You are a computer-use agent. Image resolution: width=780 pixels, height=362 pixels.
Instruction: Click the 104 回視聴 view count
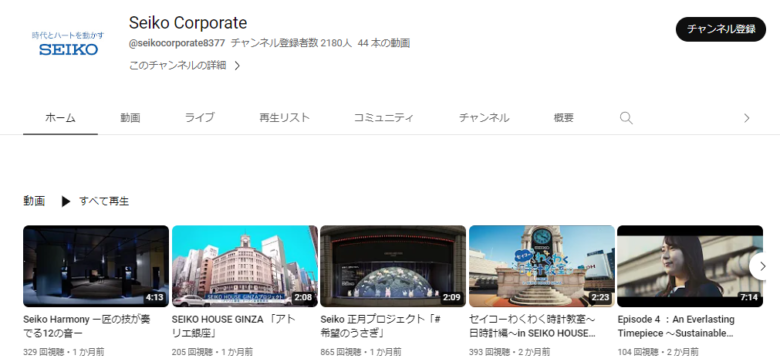(x=639, y=352)
